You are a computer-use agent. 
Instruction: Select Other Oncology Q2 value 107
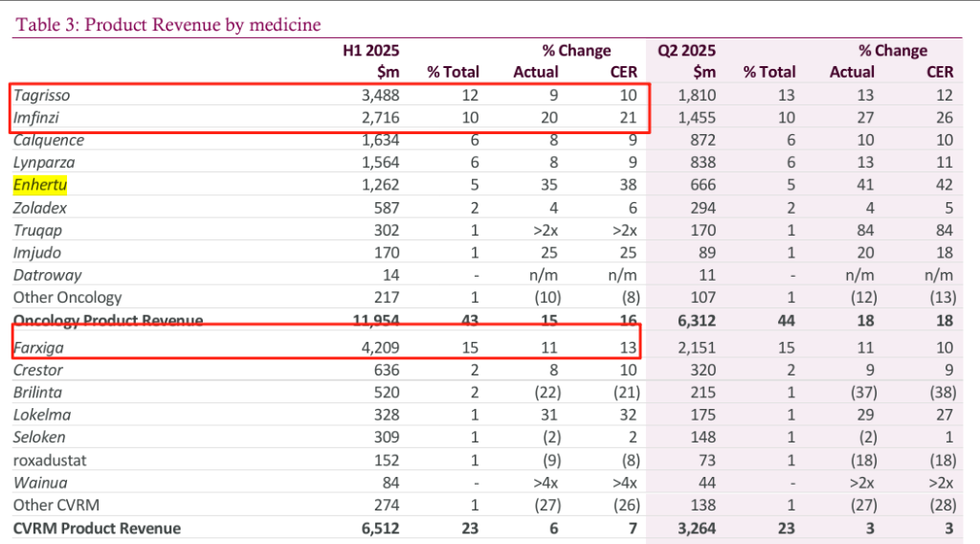click(703, 298)
